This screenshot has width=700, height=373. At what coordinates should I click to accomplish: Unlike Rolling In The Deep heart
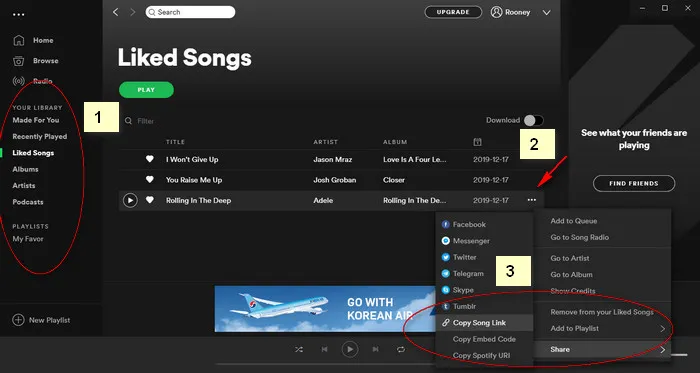(x=150, y=200)
